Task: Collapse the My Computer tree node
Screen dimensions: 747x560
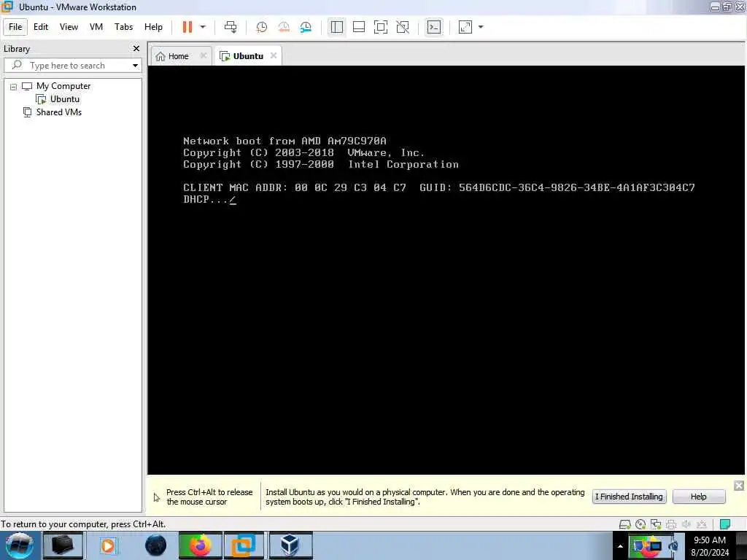Action: (13, 87)
